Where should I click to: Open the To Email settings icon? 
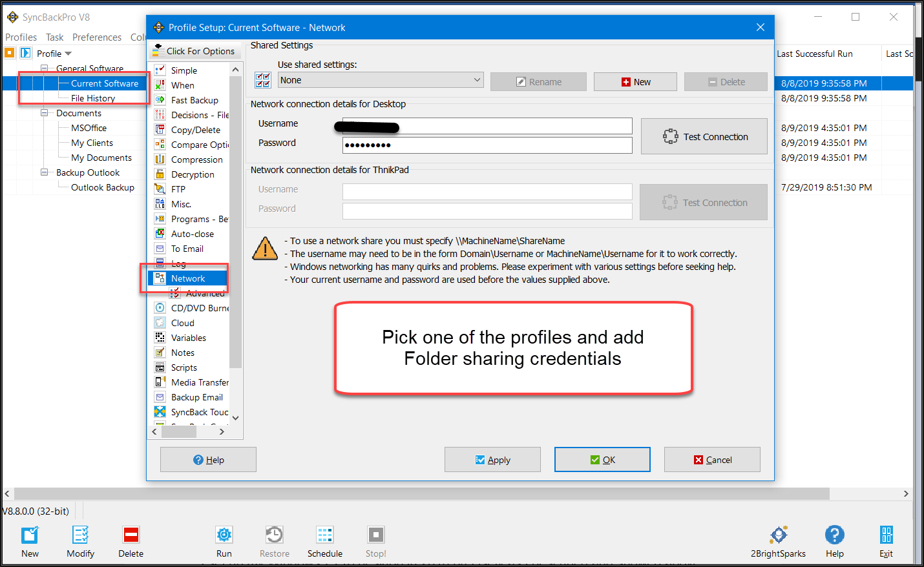point(160,248)
